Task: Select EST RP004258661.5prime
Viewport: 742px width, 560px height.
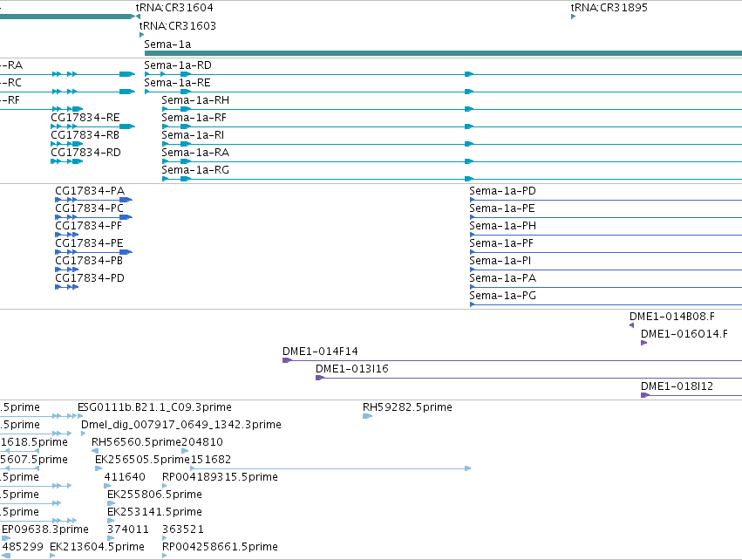Action: click(x=220, y=548)
